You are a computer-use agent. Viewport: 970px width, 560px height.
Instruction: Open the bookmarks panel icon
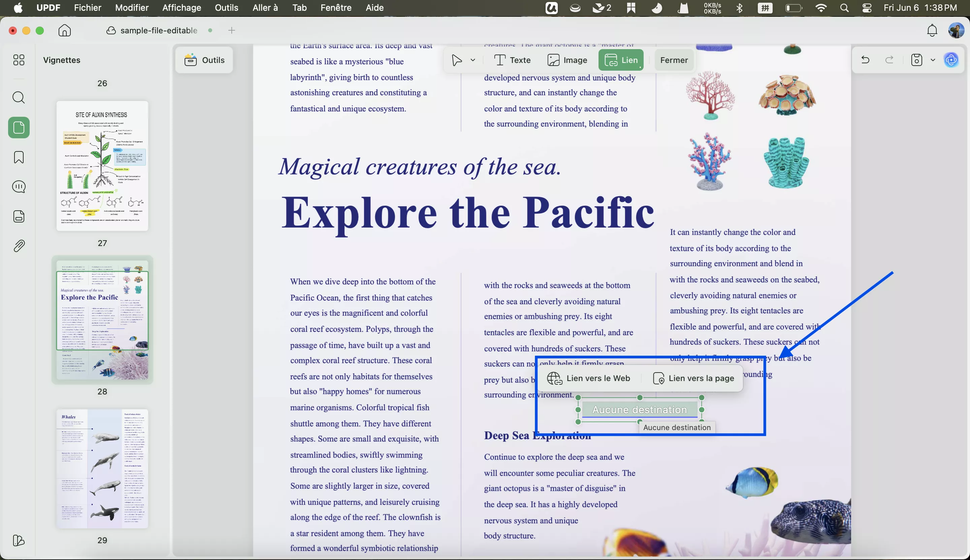pos(19,157)
